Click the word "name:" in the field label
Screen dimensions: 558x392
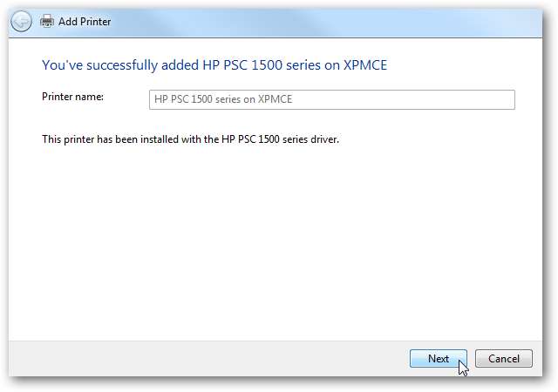coord(90,97)
